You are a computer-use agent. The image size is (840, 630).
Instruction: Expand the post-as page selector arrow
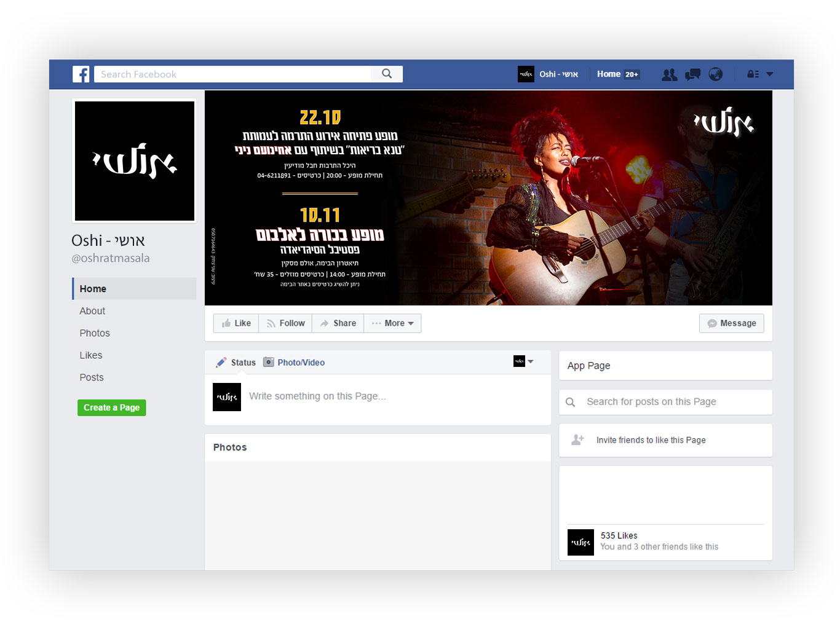(531, 361)
